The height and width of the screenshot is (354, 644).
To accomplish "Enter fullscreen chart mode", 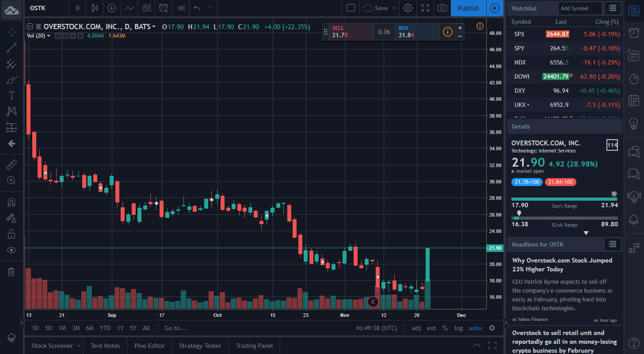I will pyautogui.click(x=425, y=8).
